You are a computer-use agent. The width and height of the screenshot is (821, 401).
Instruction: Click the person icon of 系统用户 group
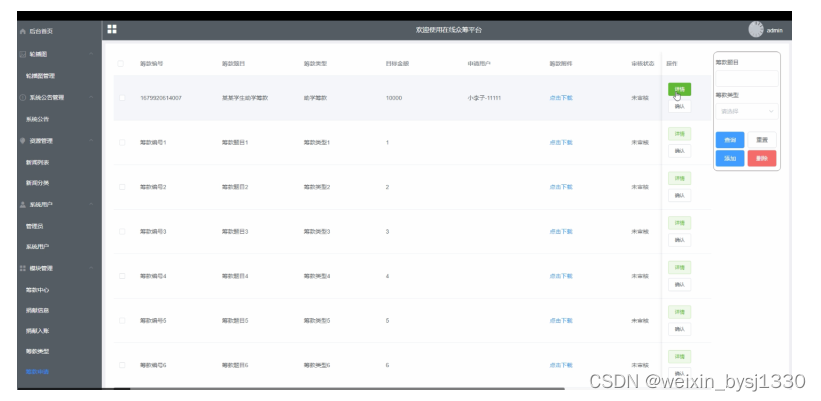[23, 205]
